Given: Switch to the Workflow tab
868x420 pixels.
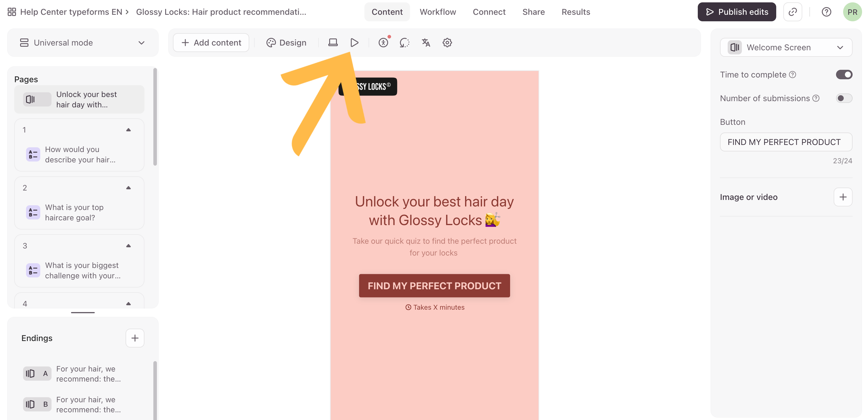Looking at the screenshot, I should [438, 12].
